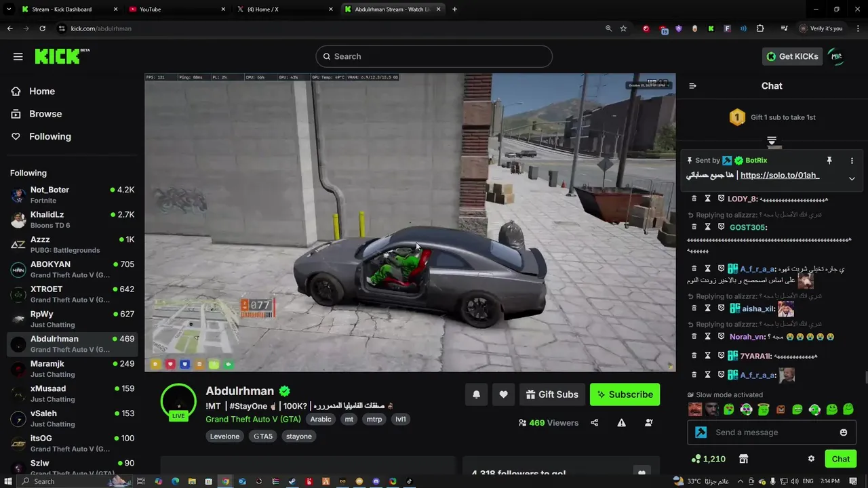This screenshot has height=488, width=868.
Task: Select the Levelone tag
Action: click(x=224, y=436)
